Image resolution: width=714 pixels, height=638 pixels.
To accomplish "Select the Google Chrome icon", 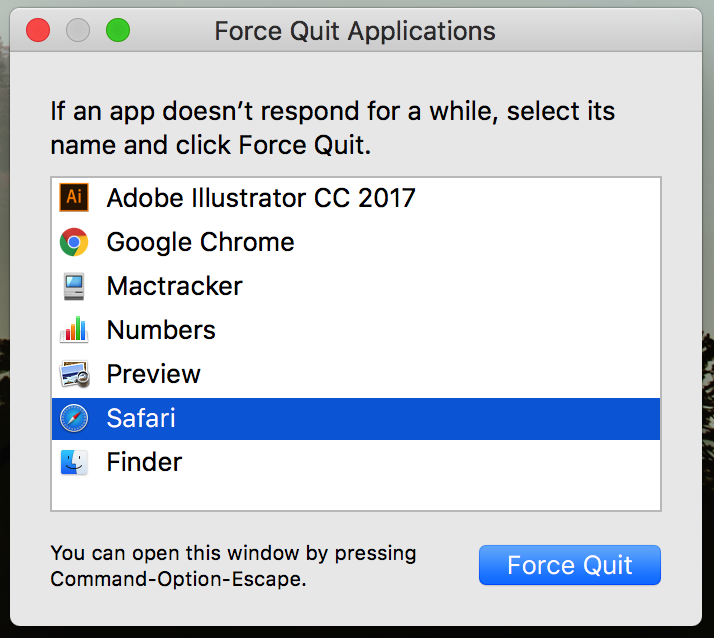I will (x=74, y=242).
